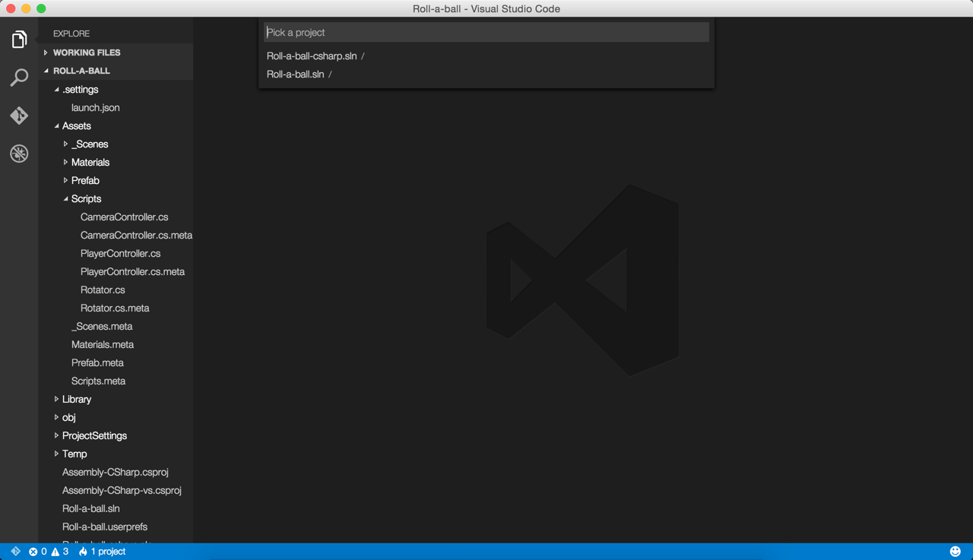Expand the Materials folder

tap(116, 163)
